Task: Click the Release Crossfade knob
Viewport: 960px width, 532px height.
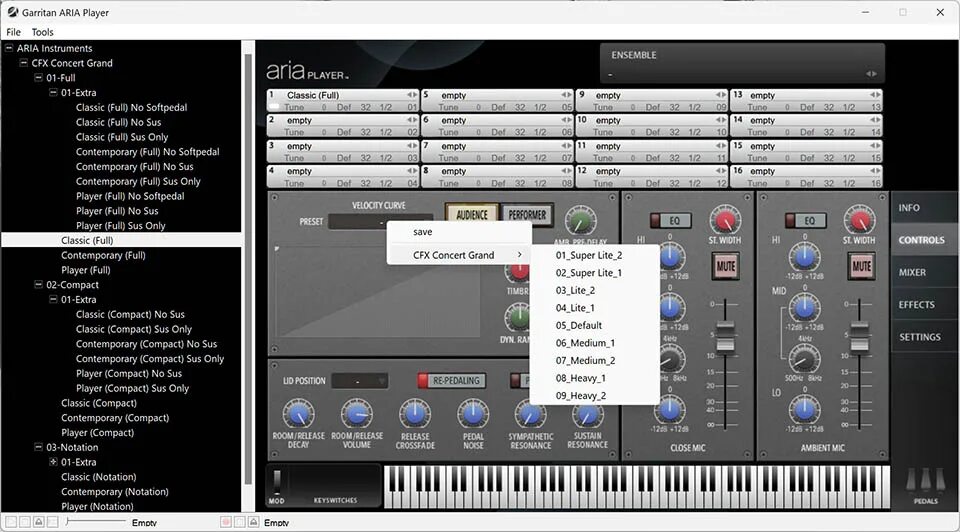Action: point(414,414)
